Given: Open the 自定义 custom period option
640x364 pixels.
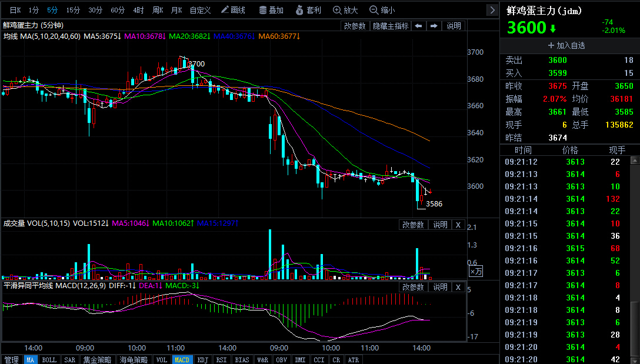Looking at the screenshot, I should pos(200,10).
